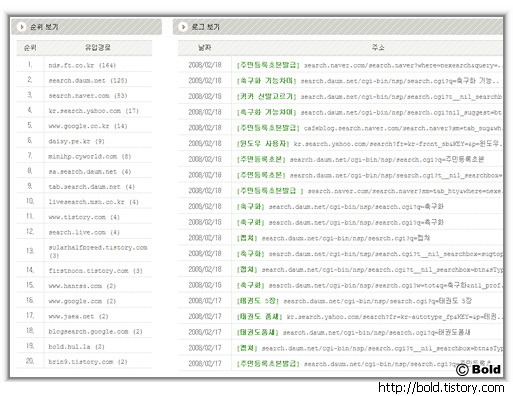Click the 주소 column header
The image size is (513, 396).
(x=378, y=48)
